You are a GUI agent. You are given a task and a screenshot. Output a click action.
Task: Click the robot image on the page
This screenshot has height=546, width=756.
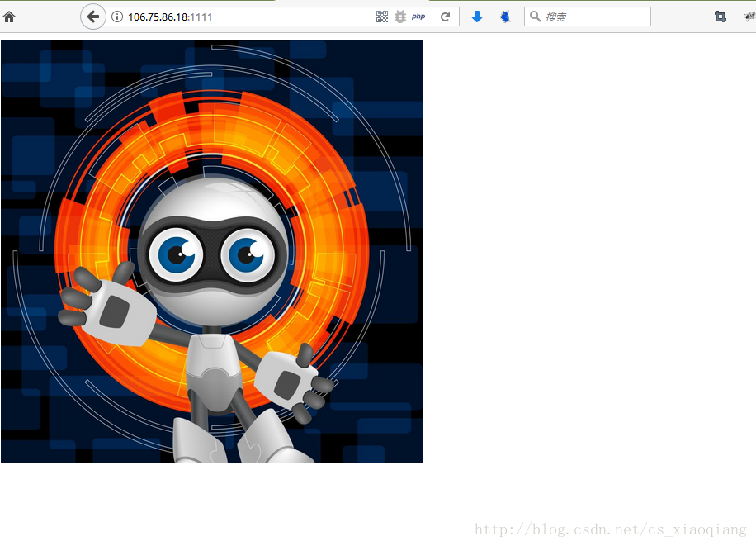click(x=212, y=251)
